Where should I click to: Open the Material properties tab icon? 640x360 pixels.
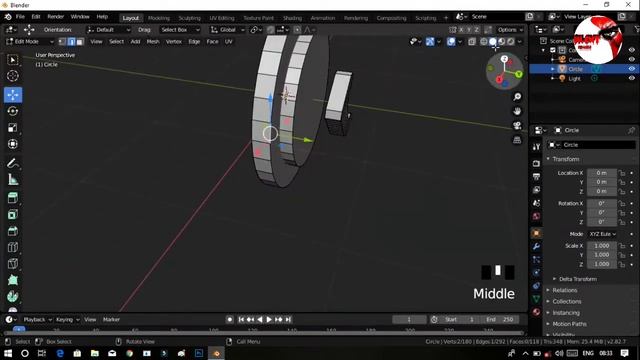536,312
